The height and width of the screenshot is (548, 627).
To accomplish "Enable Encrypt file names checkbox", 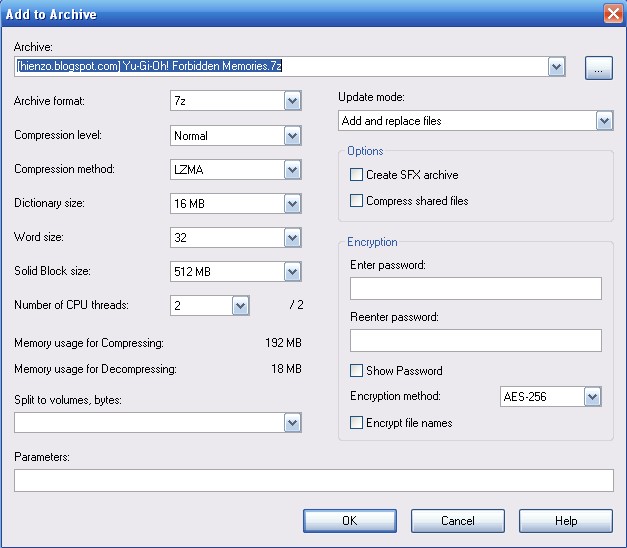I will coord(357,423).
